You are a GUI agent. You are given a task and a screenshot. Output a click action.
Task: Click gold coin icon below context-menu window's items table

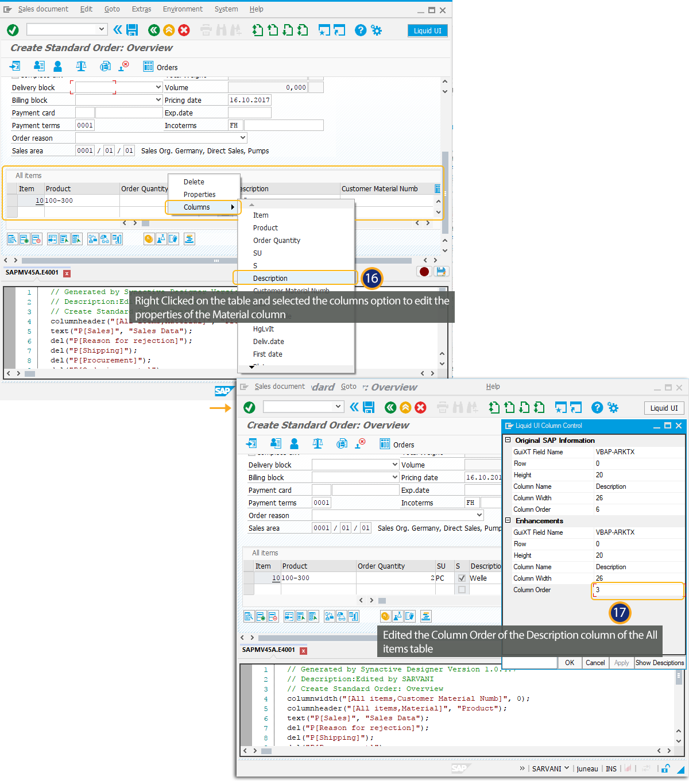click(149, 239)
